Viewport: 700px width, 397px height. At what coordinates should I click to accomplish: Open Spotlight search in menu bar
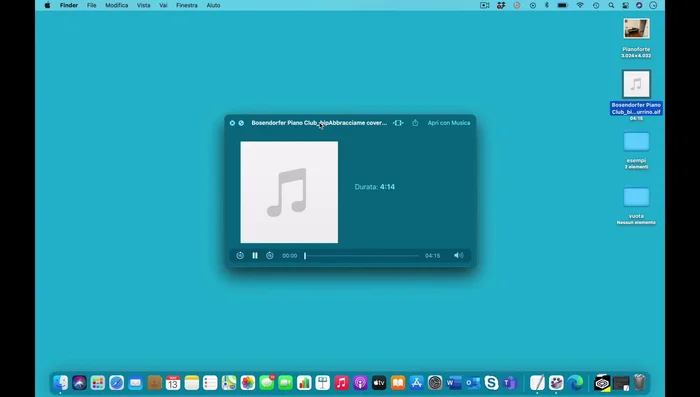[611, 5]
